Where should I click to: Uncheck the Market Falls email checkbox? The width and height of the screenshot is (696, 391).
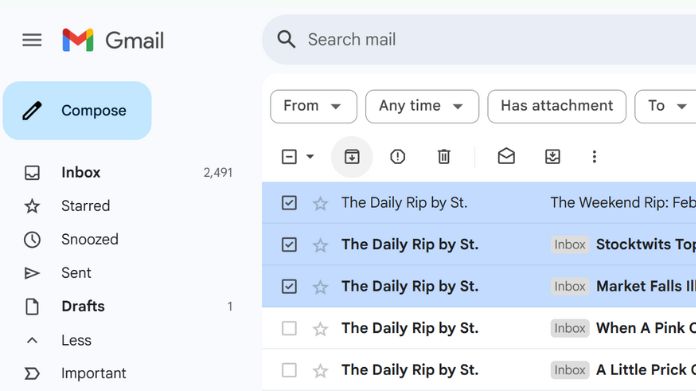(289, 286)
